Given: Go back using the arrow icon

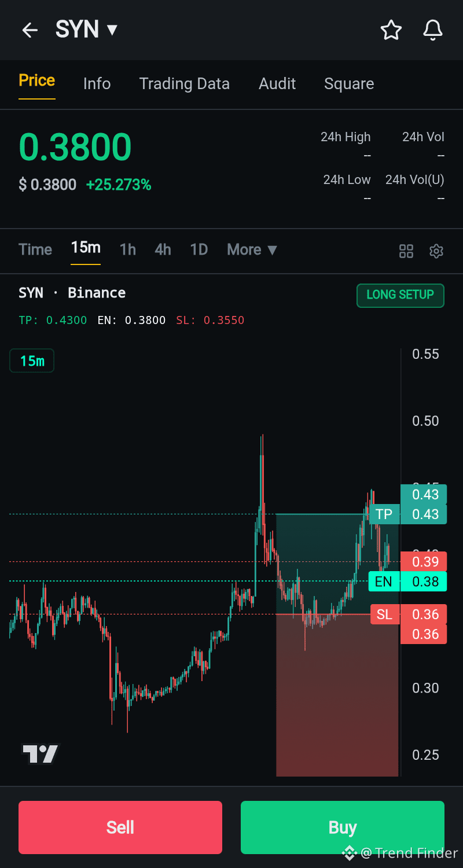Looking at the screenshot, I should pyautogui.click(x=30, y=30).
